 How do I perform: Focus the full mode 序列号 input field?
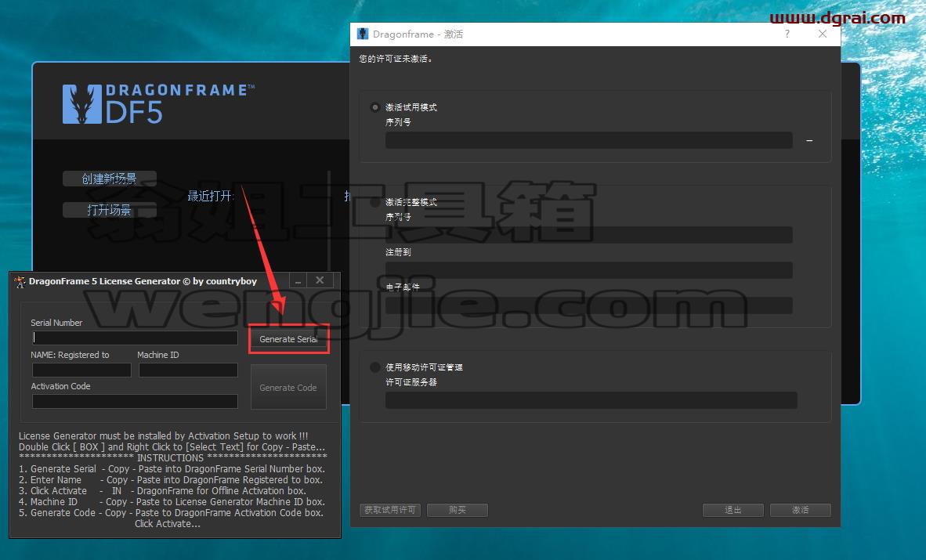coord(589,235)
